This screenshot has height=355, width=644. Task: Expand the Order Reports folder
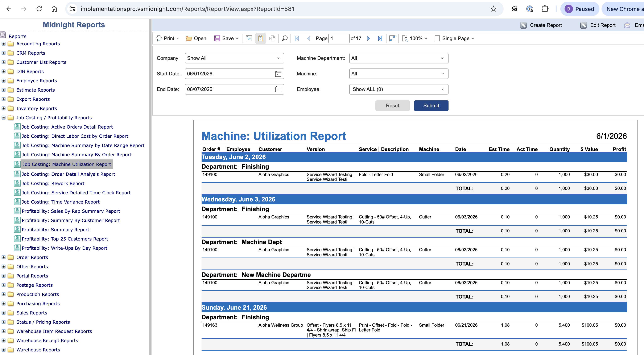tap(4, 257)
